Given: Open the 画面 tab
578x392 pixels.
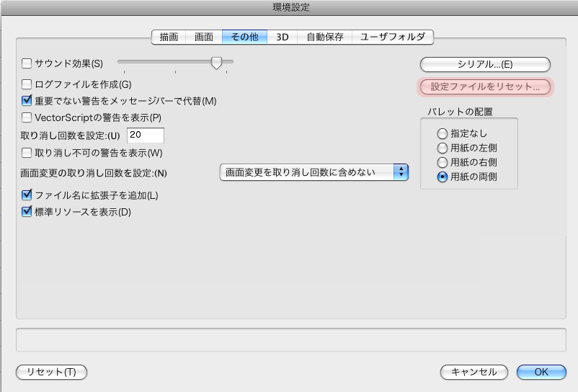Looking at the screenshot, I should pyautogui.click(x=204, y=37).
